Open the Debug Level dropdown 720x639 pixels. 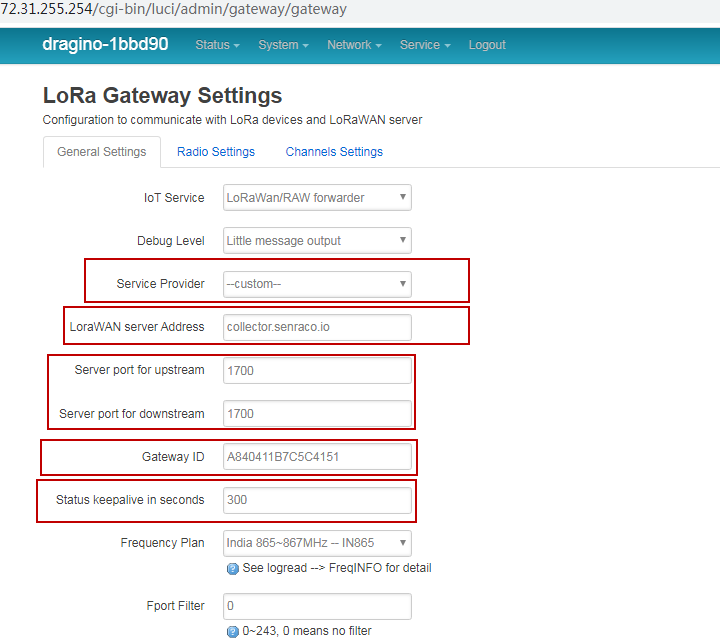coord(317,241)
